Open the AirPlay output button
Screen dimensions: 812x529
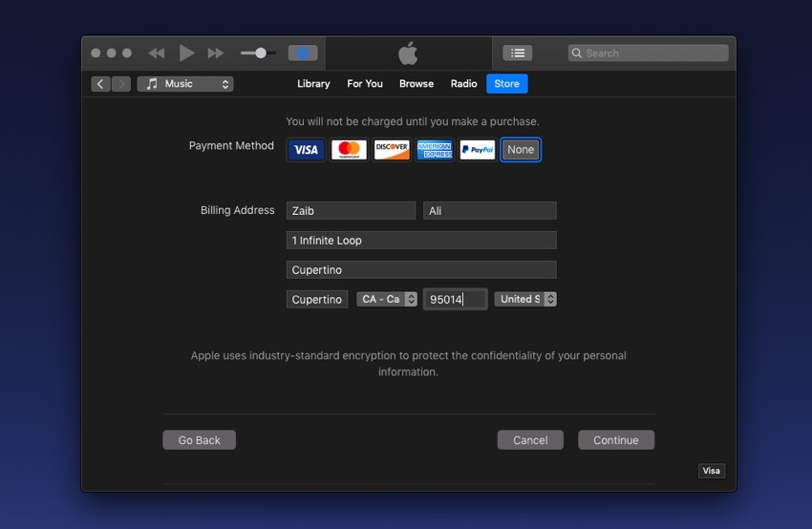[303, 53]
